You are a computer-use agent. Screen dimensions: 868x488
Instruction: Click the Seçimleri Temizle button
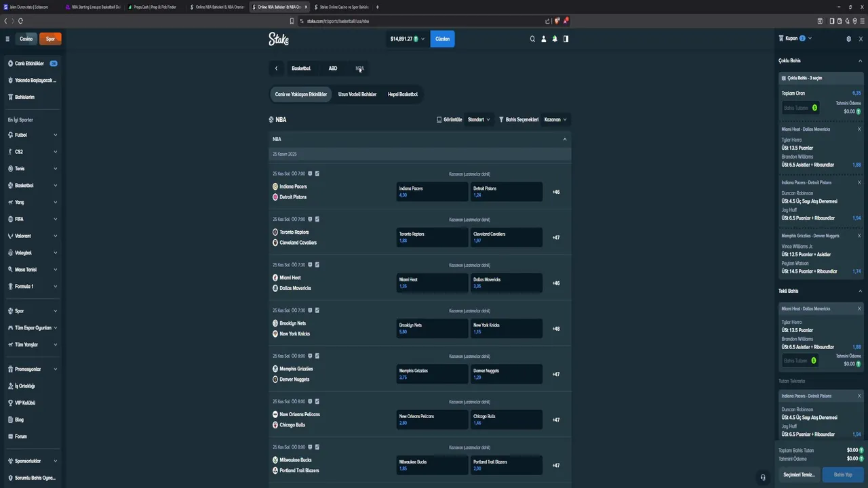(x=799, y=474)
